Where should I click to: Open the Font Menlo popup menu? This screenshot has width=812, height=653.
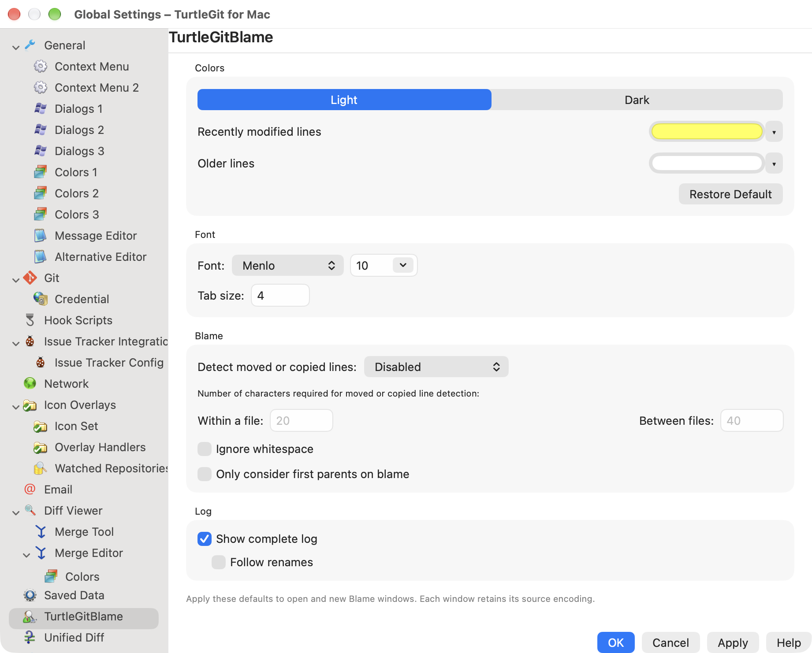(287, 266)
